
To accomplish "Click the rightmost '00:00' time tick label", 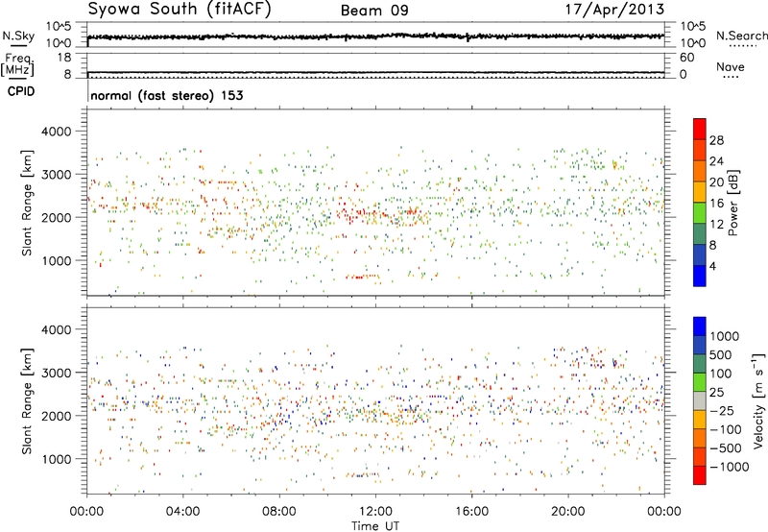I will pyautogui.click(x=663, y=512).
